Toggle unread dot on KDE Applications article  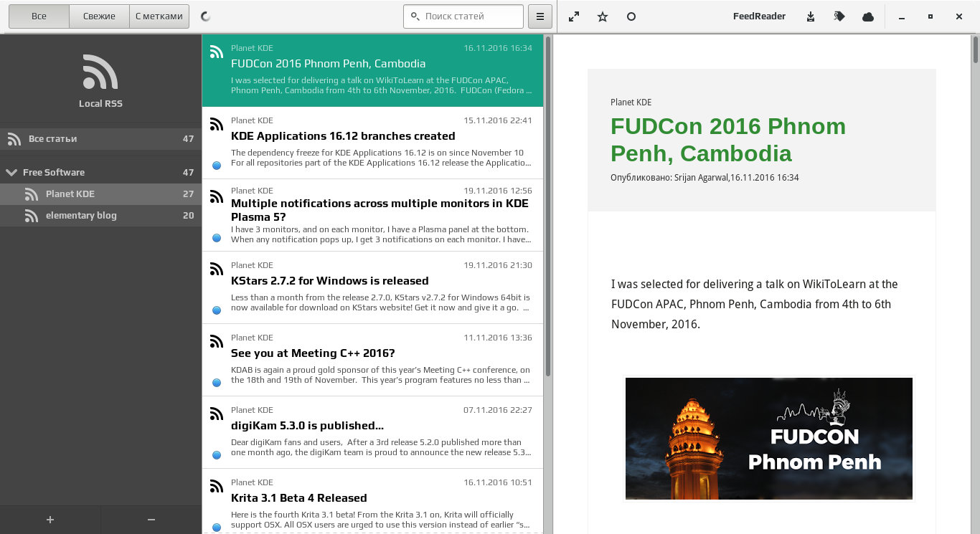[217, 166]
